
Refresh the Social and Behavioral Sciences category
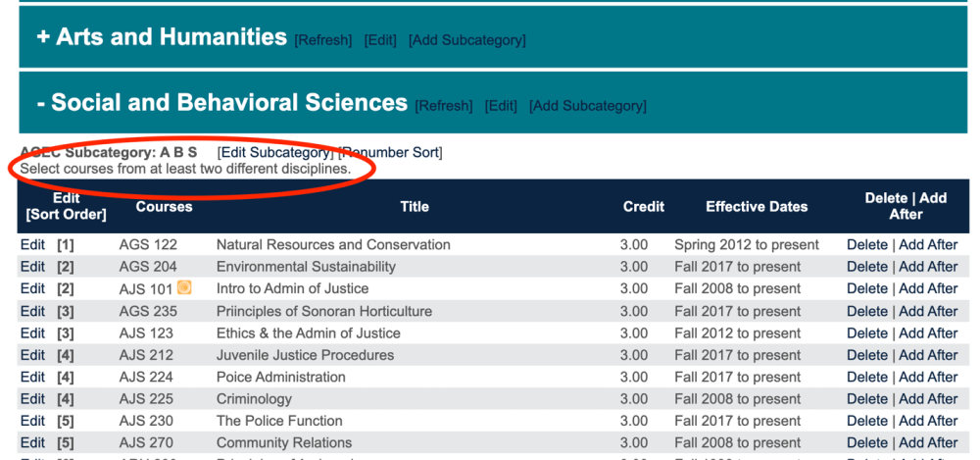tap(444, 106)
